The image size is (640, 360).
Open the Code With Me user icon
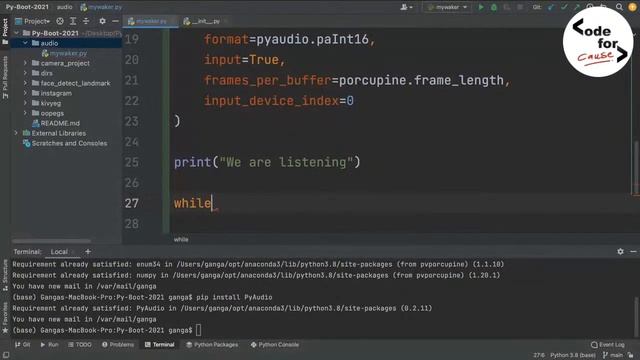406,7
